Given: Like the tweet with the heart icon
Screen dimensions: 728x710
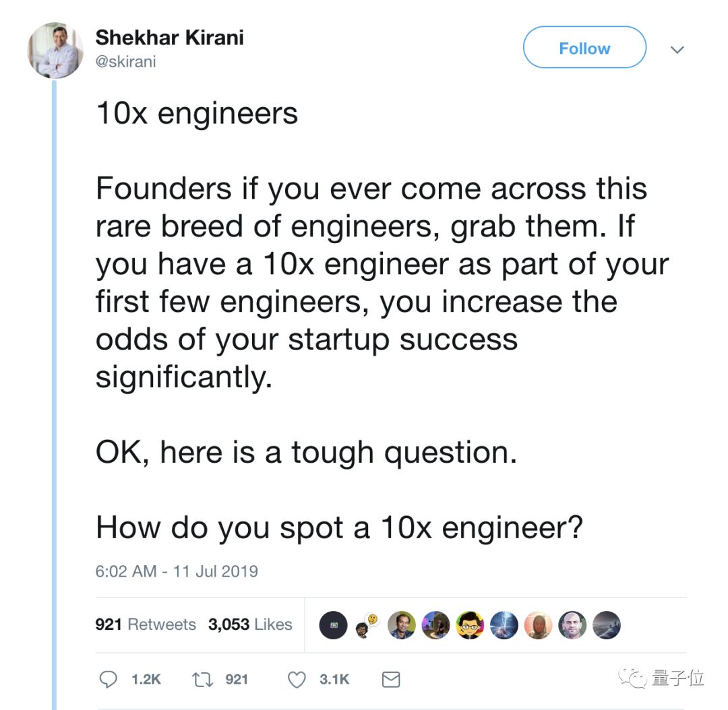Looking at the screenshot, I should pos(297,680).
